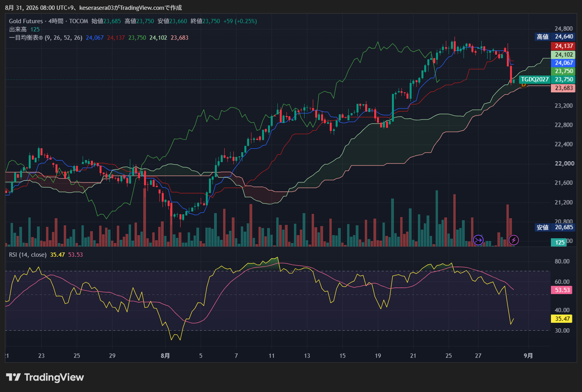Open the purple lightning bolt event marker

(x=513, y=240)
